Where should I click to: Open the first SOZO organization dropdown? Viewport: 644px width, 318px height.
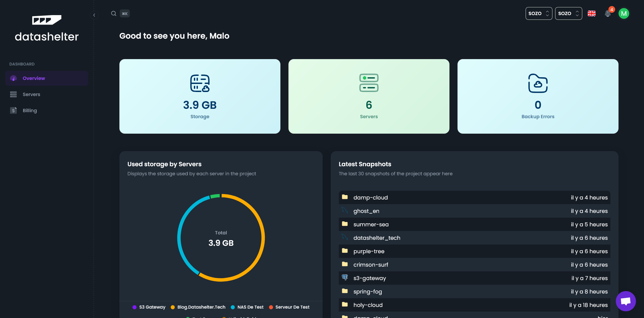coord(539,13)
